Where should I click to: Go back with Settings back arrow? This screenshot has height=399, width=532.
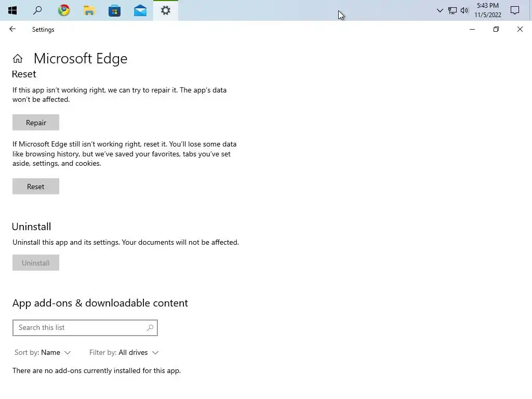tap(12, 29)
